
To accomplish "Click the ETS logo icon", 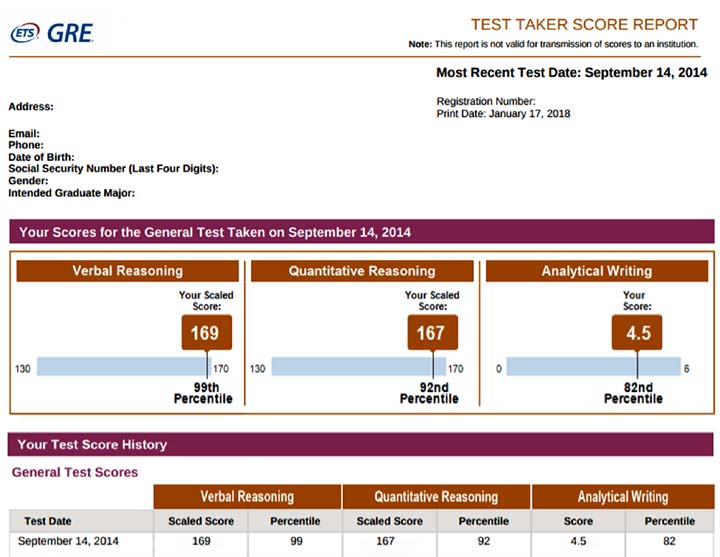I will [25, 33].
